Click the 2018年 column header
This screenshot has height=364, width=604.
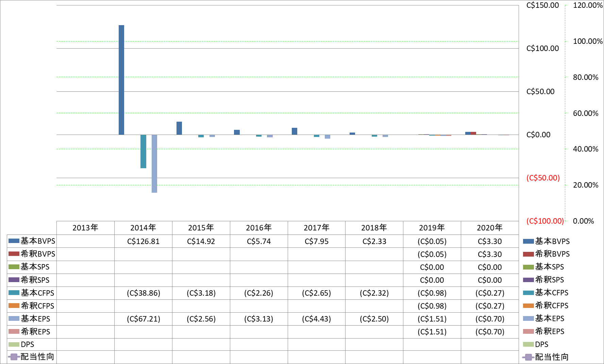coord(374,228)
